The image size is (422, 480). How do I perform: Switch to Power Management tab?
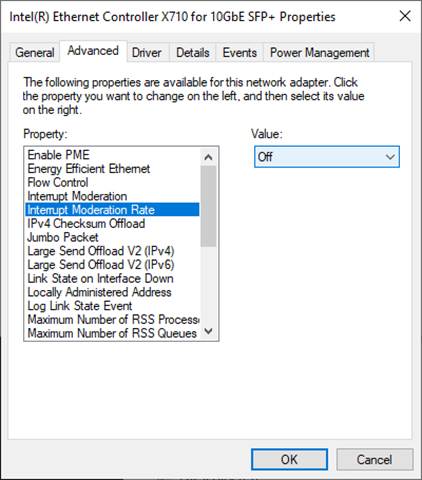coord(319,53)
